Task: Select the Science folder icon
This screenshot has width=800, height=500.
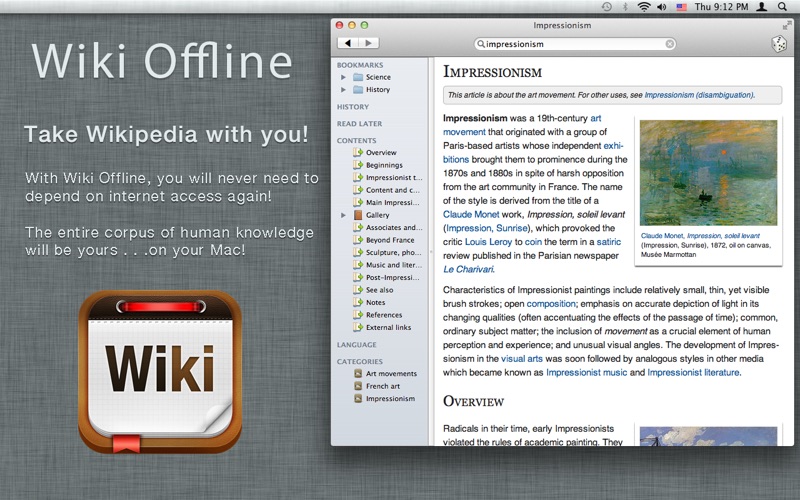Action: 358,77
